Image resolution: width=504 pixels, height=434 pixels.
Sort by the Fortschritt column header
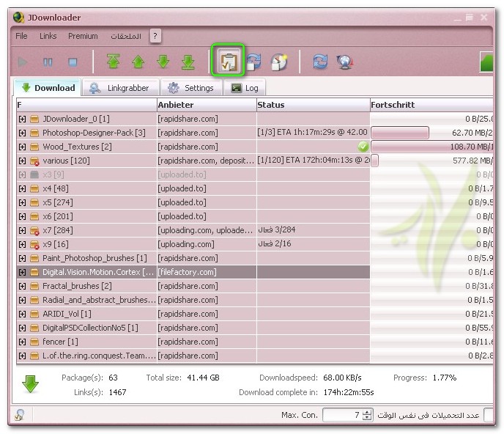pos(431,105)
